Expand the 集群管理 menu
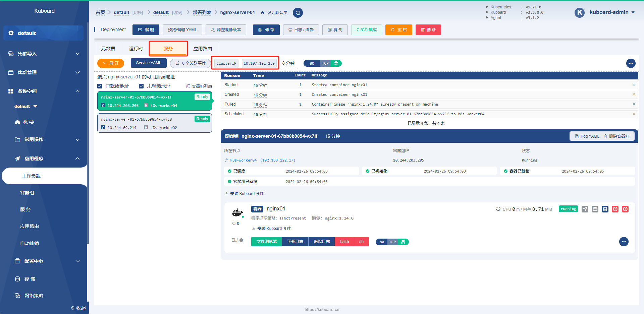This screenshot has height=314, width=644. (x=44, y=72)
